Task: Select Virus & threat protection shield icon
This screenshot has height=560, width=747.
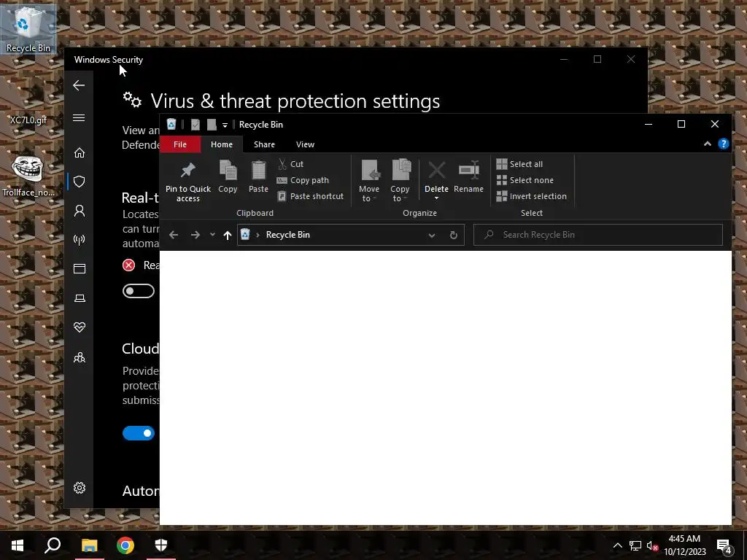Action: [79, 182]
